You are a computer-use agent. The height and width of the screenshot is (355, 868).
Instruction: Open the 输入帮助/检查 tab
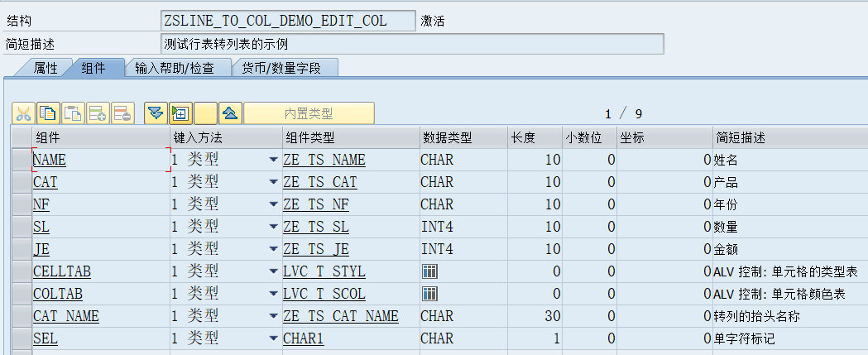pos(175,68)
